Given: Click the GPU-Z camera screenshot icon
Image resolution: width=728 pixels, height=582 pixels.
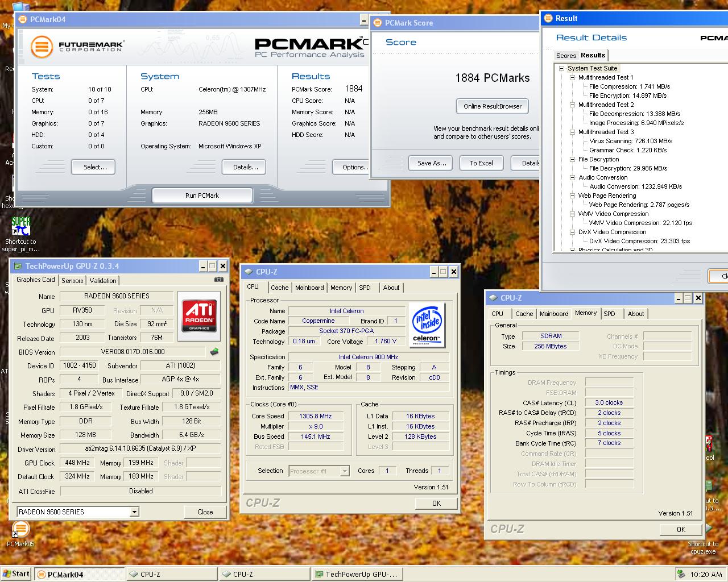Looking at the screenshot, I should 219,280.
